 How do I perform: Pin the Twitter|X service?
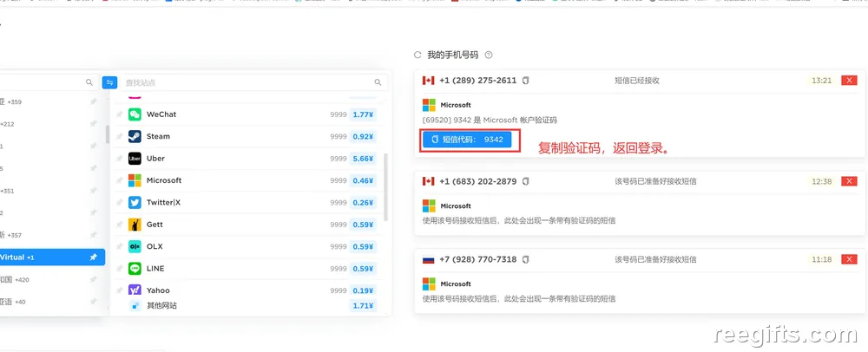pyautogui.click(x=119, y=203)
